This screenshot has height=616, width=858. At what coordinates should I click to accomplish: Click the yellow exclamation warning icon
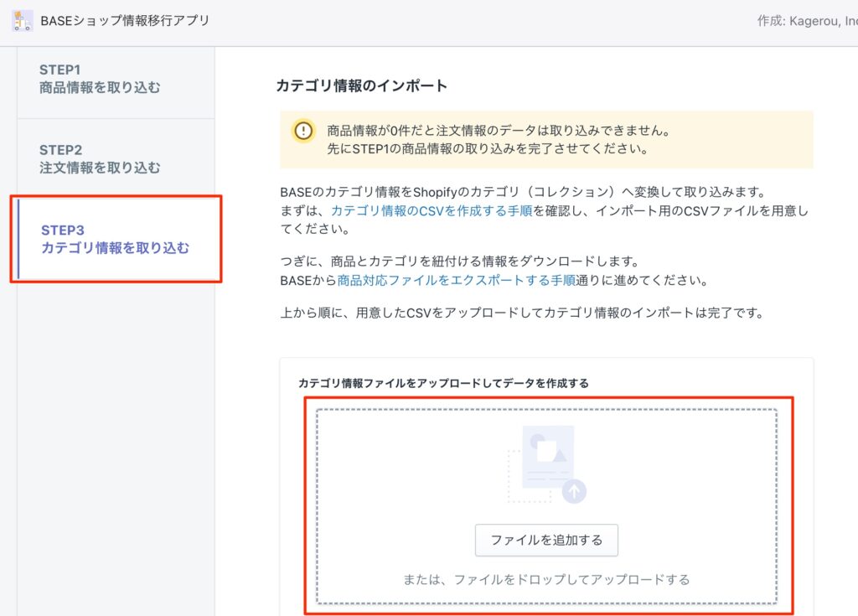point(303,131)
